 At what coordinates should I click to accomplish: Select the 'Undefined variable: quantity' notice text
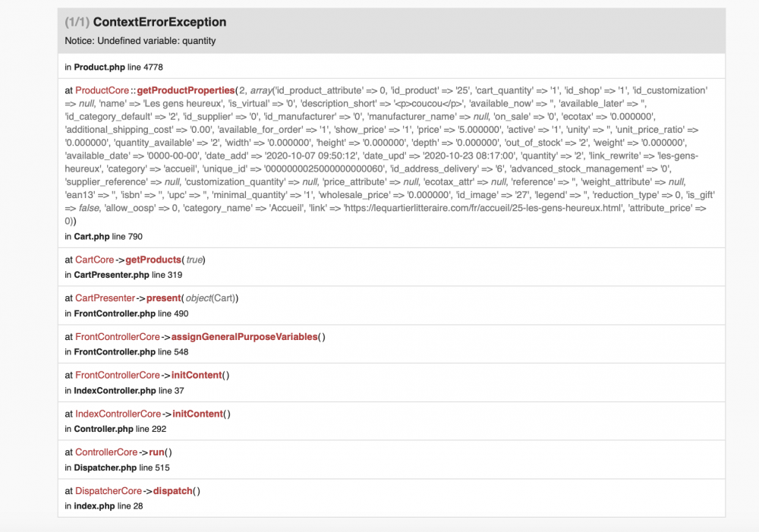click(x=156, y=41)
